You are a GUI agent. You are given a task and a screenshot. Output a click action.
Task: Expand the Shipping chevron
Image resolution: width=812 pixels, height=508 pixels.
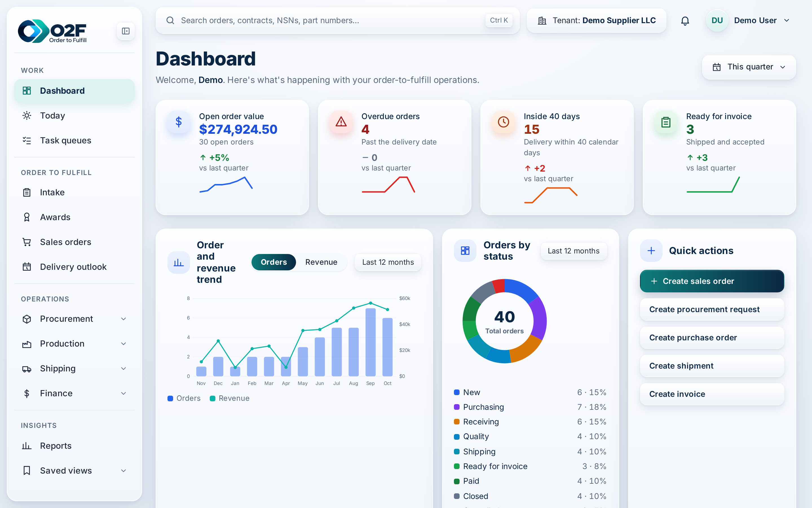pyautogui.click(x=123, y=369)
